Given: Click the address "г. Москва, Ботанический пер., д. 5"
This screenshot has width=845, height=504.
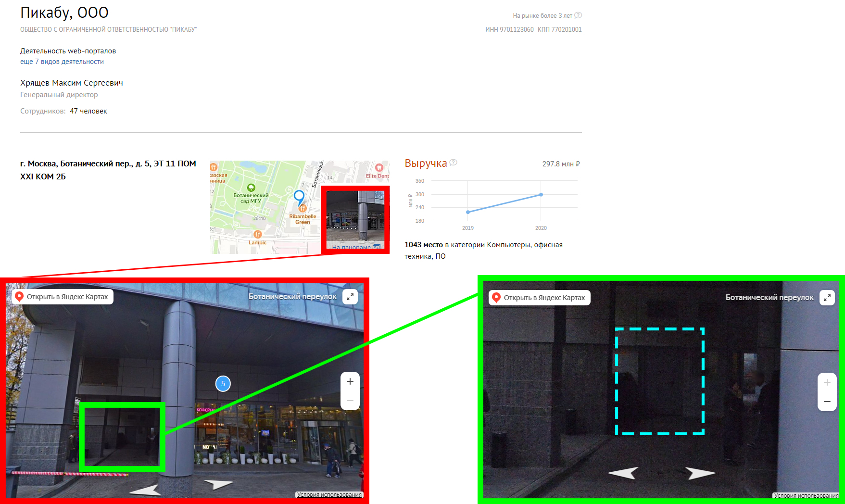Looking at the screenshot, I should point(81,164).
